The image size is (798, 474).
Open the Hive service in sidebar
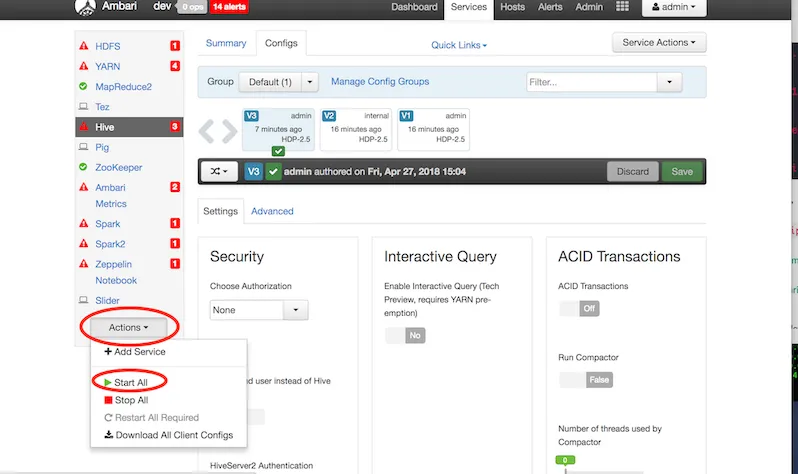click(x=128, y=127)
